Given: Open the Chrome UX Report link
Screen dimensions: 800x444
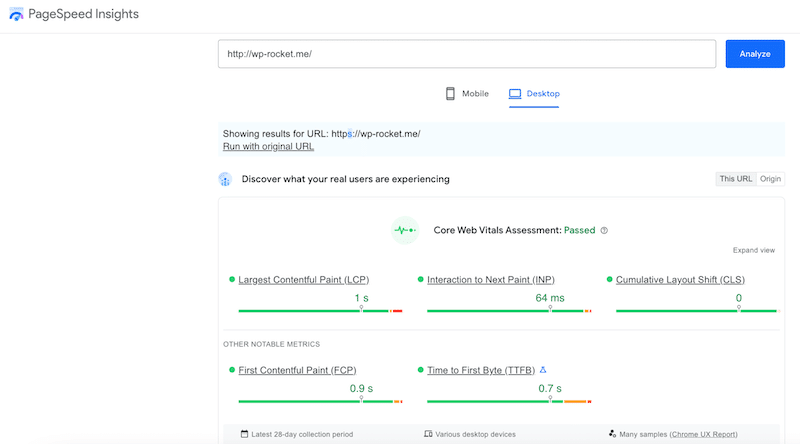Looking at the screenshot, I should click(x=704, y=434).
